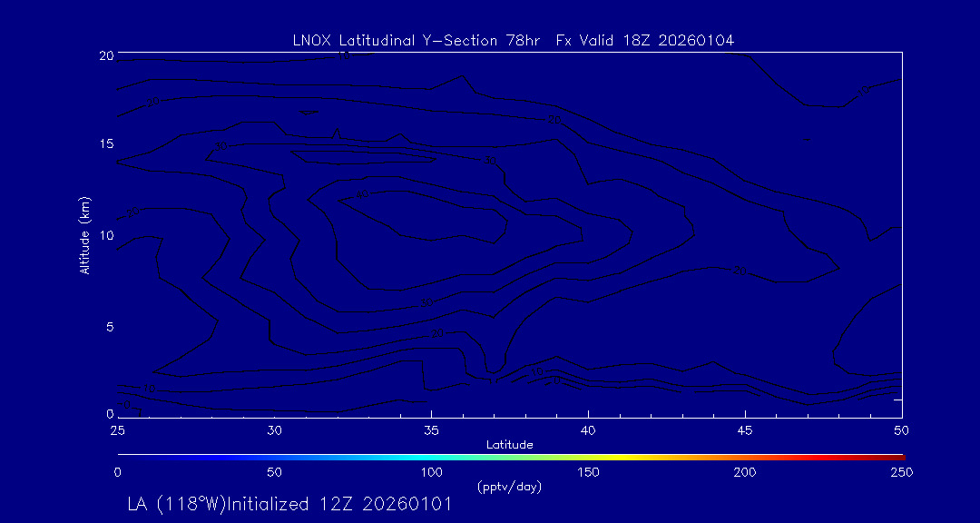Image resolution: width=980 pixels, height=523 pixels.
Task: Click altitude axis tick label 5
Action: [x=110, y=327]
